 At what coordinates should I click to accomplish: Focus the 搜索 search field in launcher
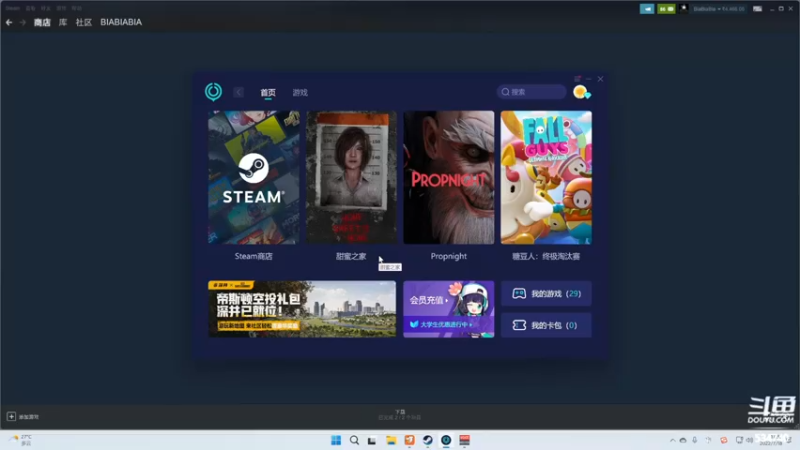click(531, 92)
